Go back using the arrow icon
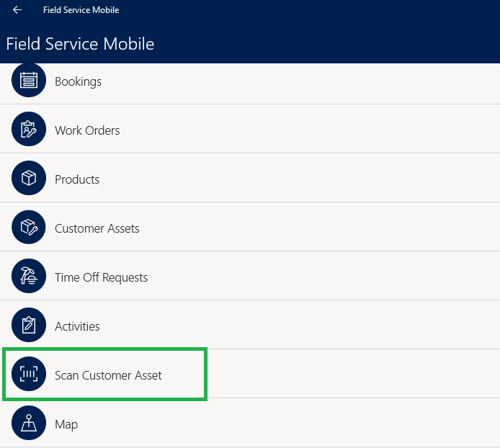This screenshot has height=448, width=500. point(17,10)
